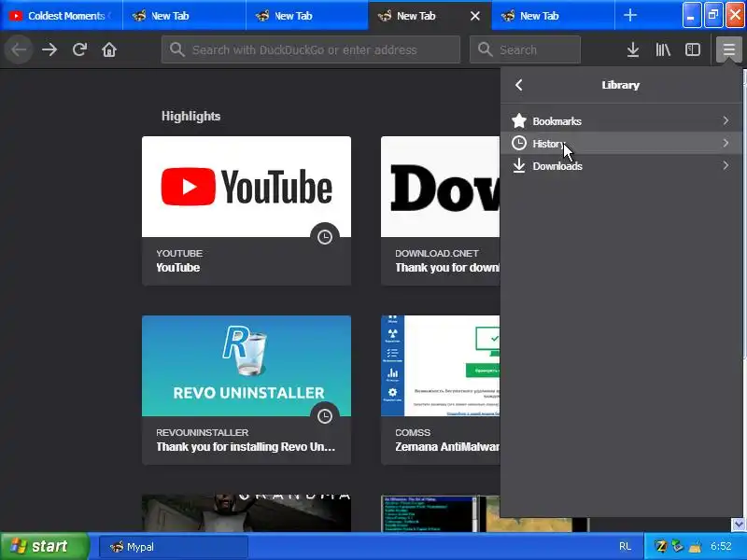Focus the DuckDuckGo address bar

tap(311, 49)
